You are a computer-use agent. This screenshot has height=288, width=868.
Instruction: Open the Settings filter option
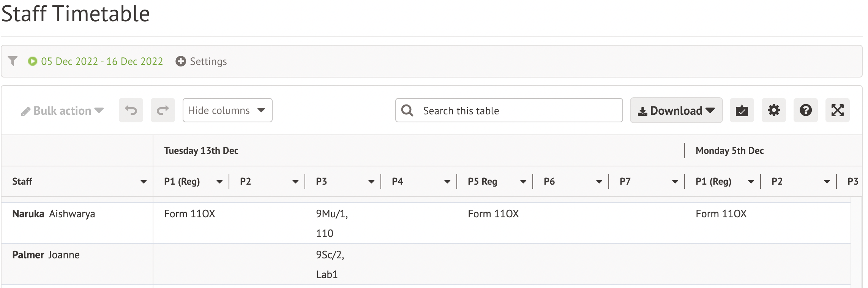pyautogui.click(x=208, y=61)
